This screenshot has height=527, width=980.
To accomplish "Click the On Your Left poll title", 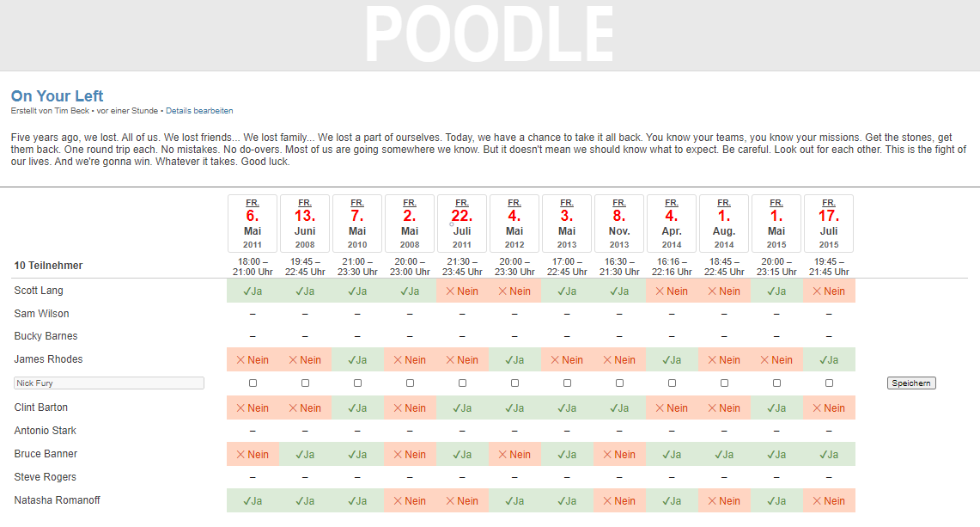I will (58, 95).
